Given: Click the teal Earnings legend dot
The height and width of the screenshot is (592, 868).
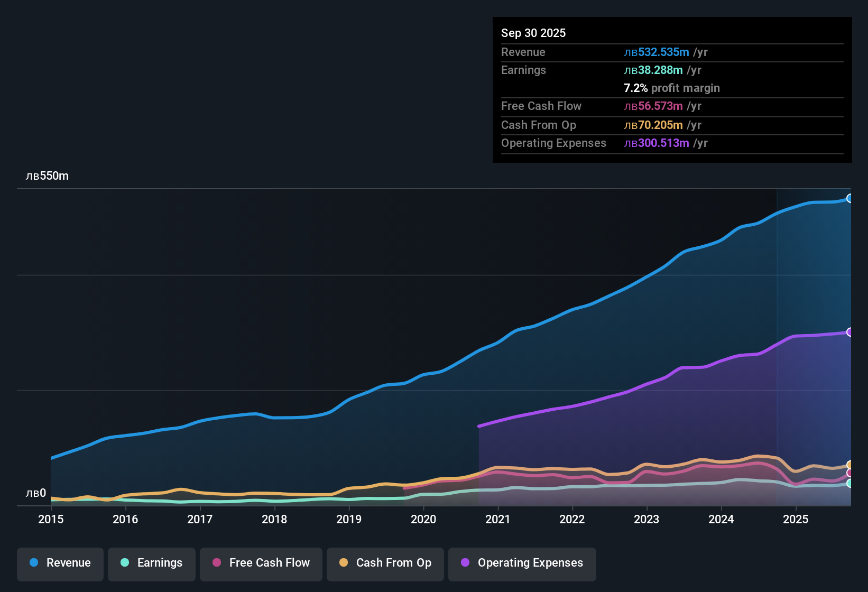Looking at the screenshot, I should coord(125,563).
